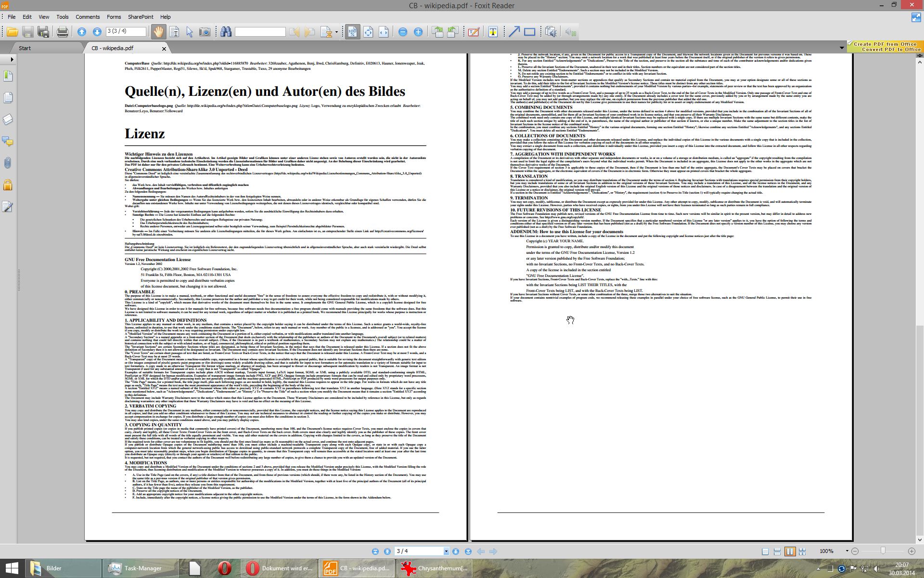Screen dimensions: 924x578
Task: Open the Security lock panel
Action: tap(8, 185)
